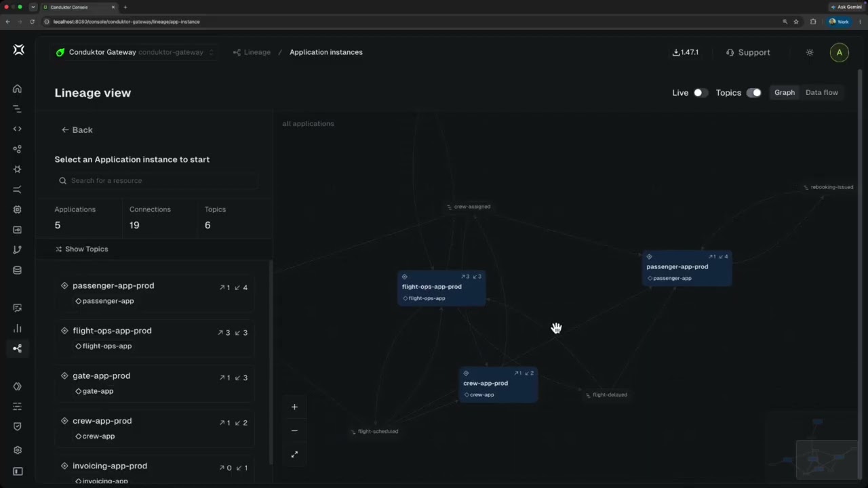
Task: Click the flight-ops-app-prod graph node
Action: 441,288
